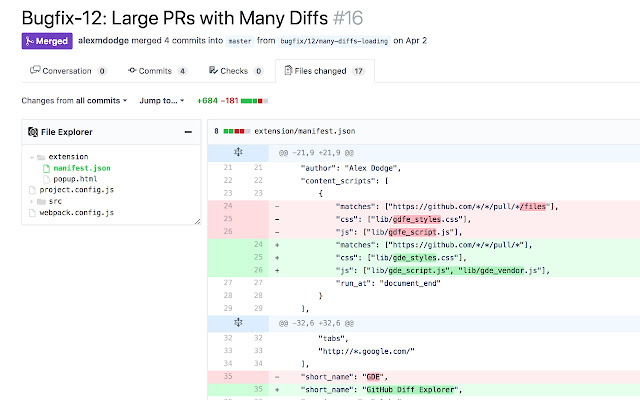This screenshot has width=640, height=400.
Task: Click the File Explorer panel logo icon
Action: point(32,132)
